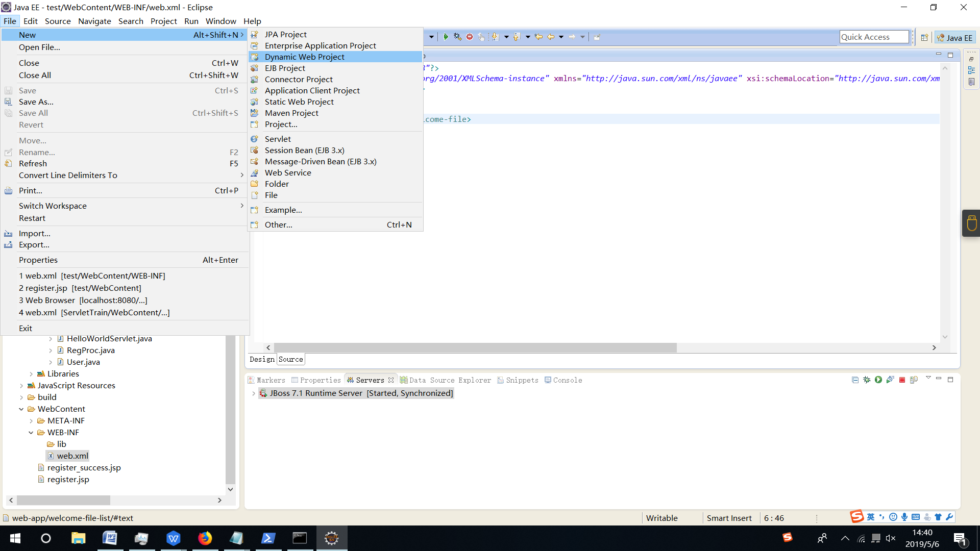Click green Resume icon in main toolbar

446,37
